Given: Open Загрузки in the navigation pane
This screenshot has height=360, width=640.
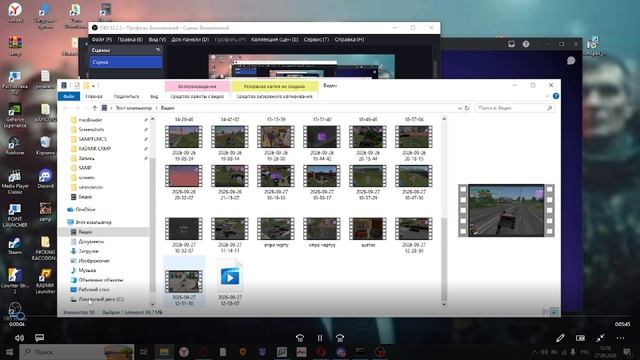Looking at the screenshot, I should 88,251.
